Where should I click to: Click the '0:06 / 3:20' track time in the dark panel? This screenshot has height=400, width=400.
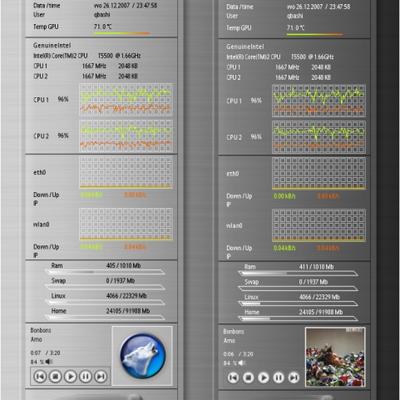click(x=238, y=354)
